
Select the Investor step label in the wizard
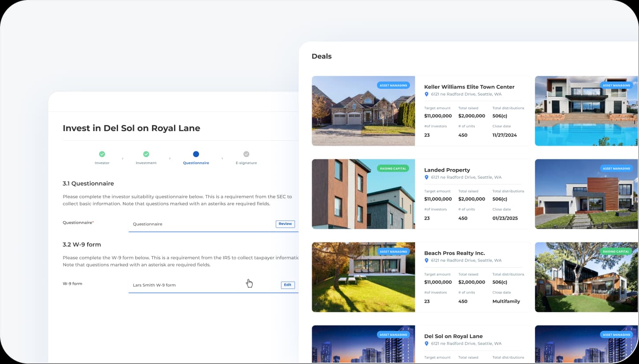click(102, 162)
